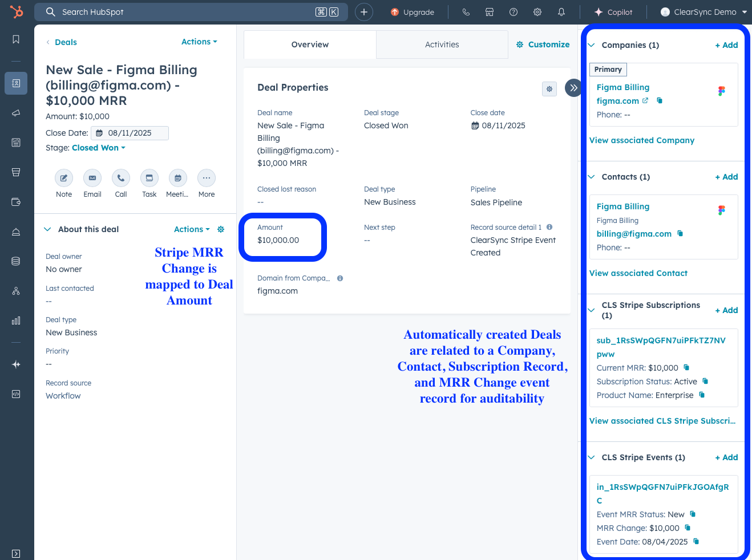Copy the billing@figma.com email address
Image resolution: width=752 pixels, height=560 pixels.
[680, 234]
